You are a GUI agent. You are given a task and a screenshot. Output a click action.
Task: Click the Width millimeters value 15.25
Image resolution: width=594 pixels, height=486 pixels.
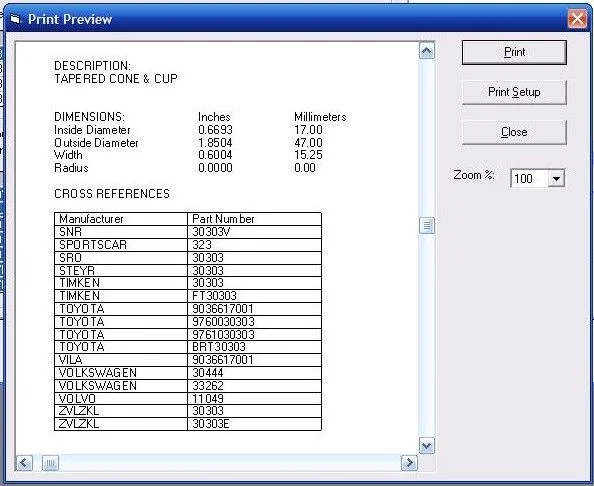tap(308, 155)
